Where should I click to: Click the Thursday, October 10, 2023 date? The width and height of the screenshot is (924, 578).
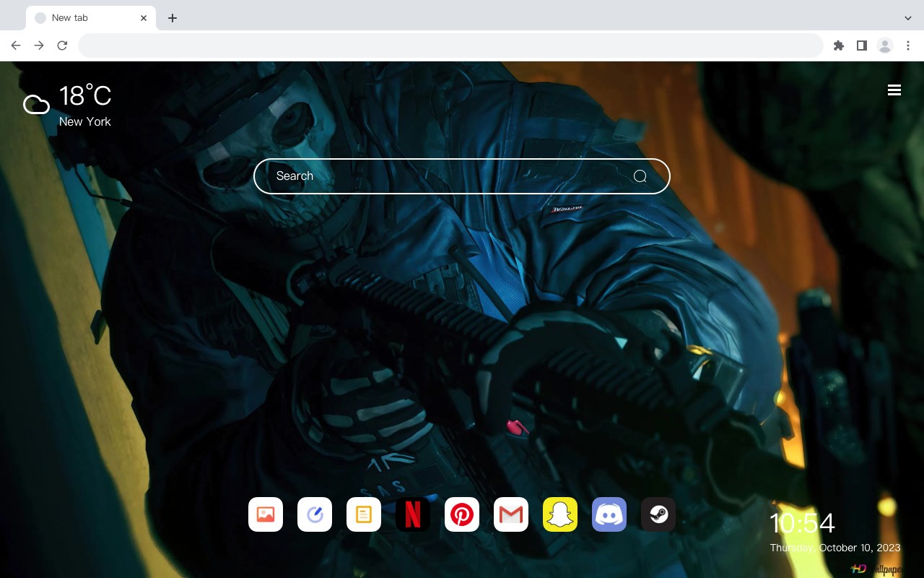click(x=835, y=548)
